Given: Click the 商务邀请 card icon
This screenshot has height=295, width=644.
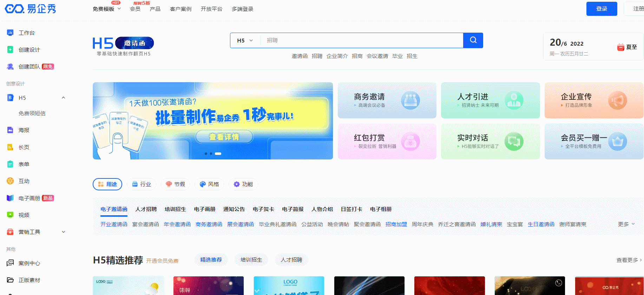Looking at the screenshot, I should [x=410, y=100].
